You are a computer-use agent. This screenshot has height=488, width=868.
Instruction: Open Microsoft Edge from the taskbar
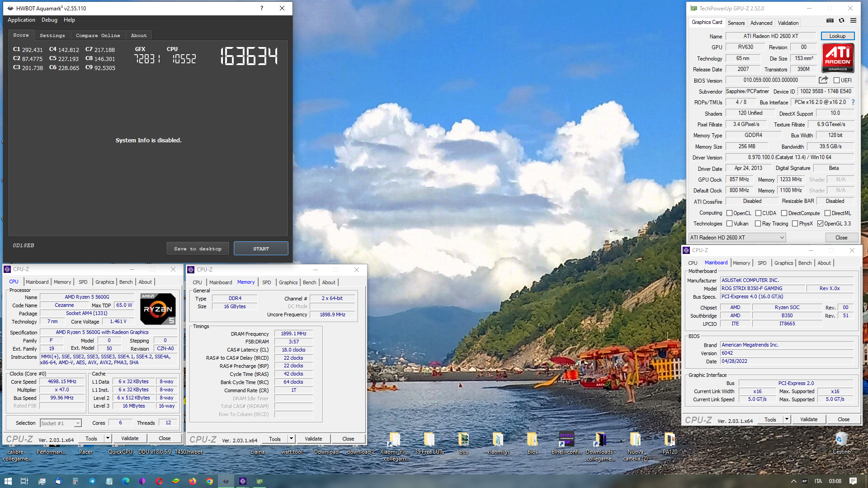point(126,481)
